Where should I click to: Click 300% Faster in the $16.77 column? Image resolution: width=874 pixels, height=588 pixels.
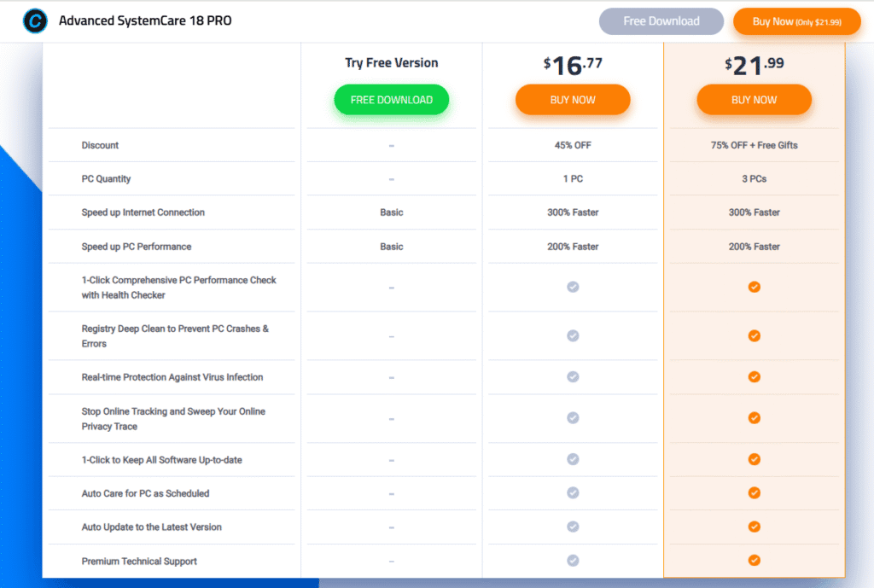tap(573, 212)
